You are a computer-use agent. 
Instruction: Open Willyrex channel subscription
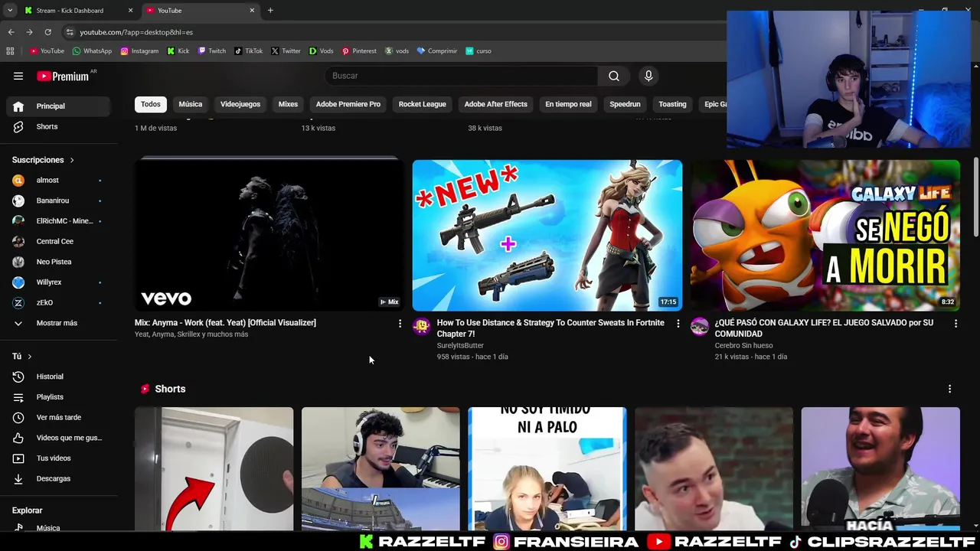click(x=59, y=282)
